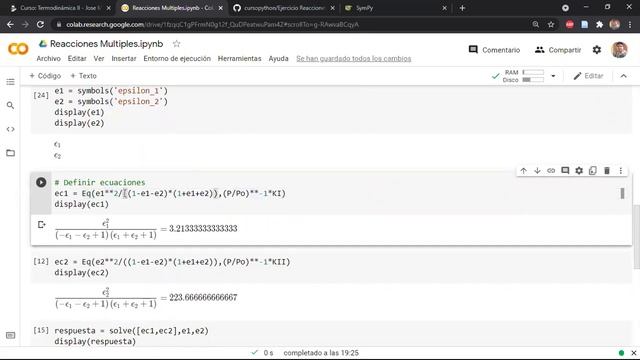Image resolution: width=640 pixels, height=360 pixels.
Task: Open the Editar menu
Action: (77, 58)
